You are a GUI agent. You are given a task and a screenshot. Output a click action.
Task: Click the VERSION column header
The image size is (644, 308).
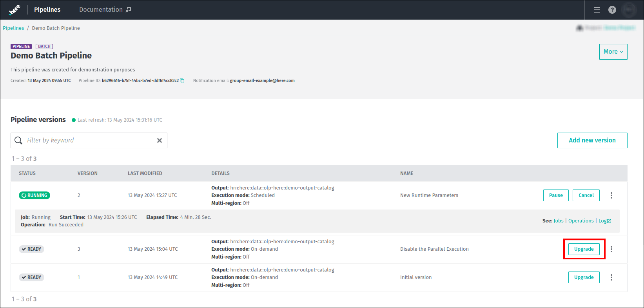(87, 173)
